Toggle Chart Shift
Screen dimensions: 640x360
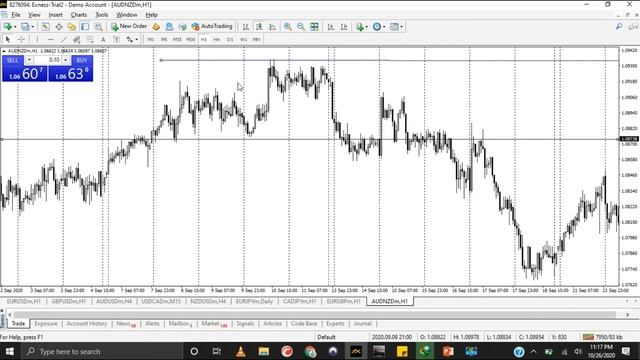tap(344, 27)
